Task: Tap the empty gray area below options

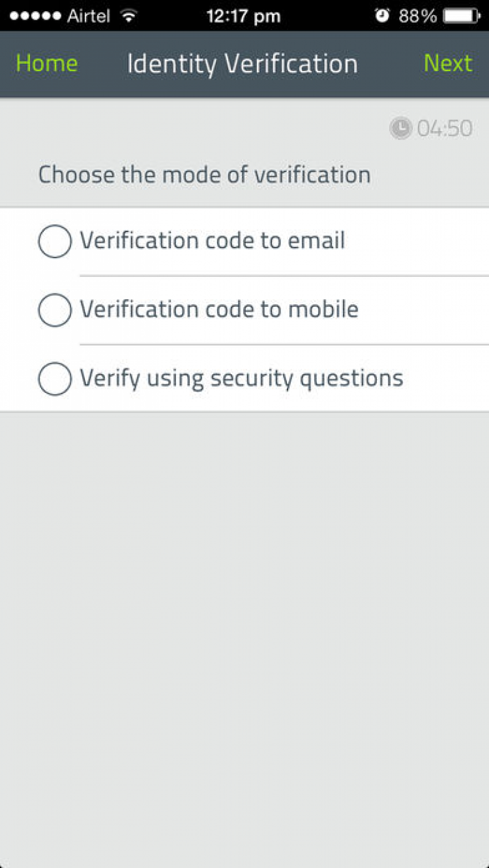Action: (x=244, y=619)
